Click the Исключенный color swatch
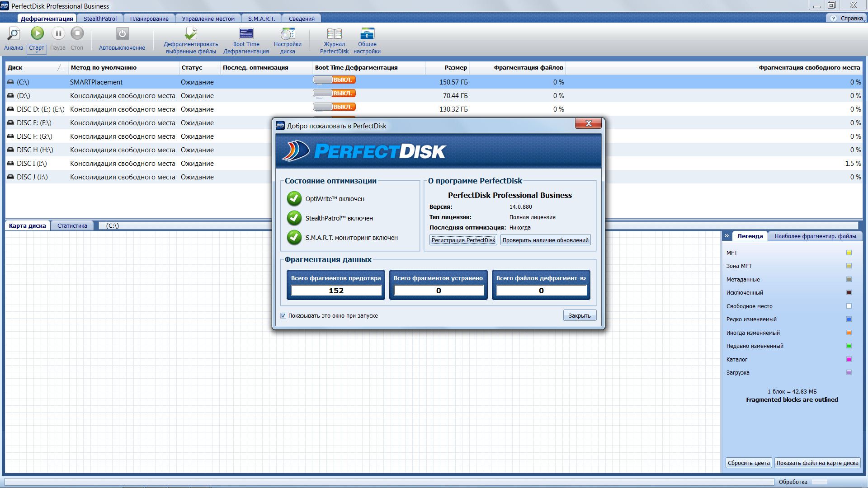This screenshot has width=868, height=488. pos(849,293)
